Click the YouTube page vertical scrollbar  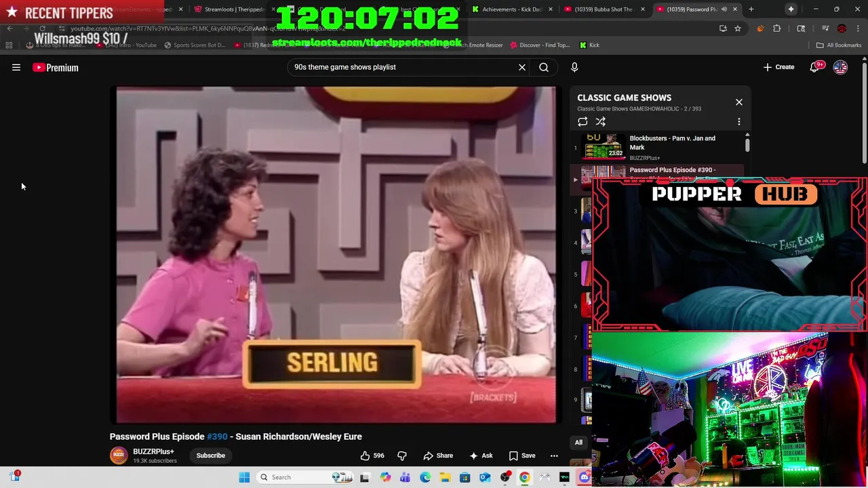point(864,112)
